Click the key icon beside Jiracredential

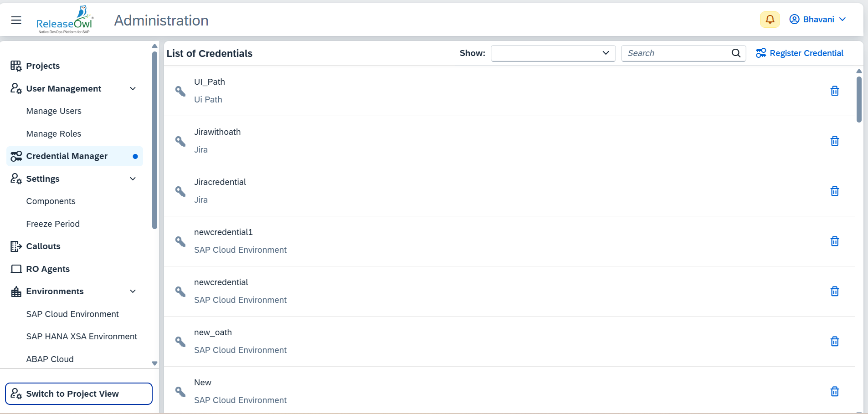(x=180, y=191)
